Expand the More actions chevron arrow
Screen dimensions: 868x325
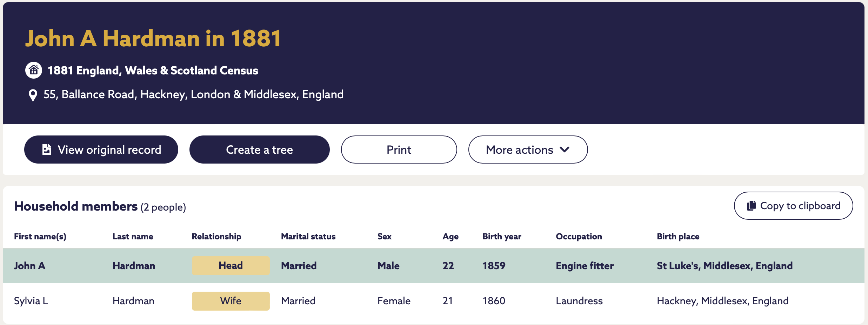565,150
